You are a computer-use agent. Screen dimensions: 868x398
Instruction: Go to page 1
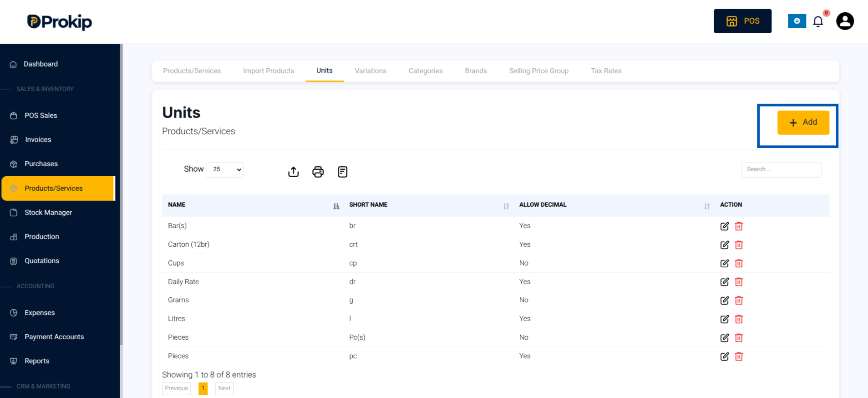[203, 388]
